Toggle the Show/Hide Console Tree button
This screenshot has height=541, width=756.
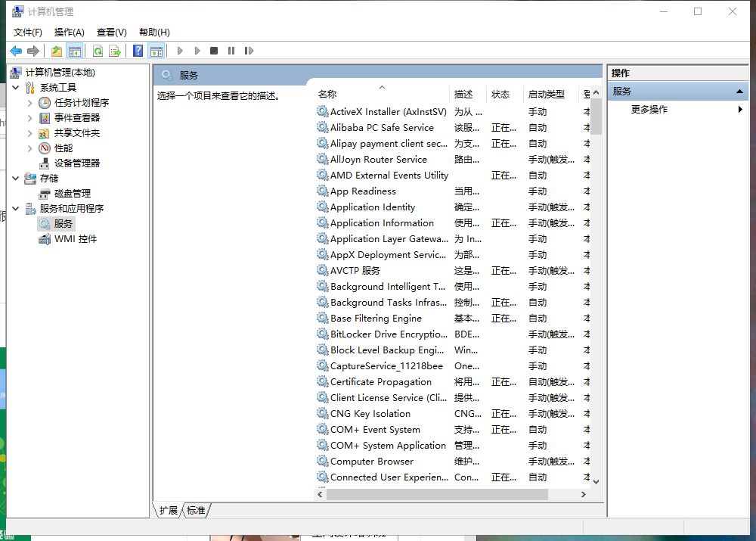click(74, 51)
